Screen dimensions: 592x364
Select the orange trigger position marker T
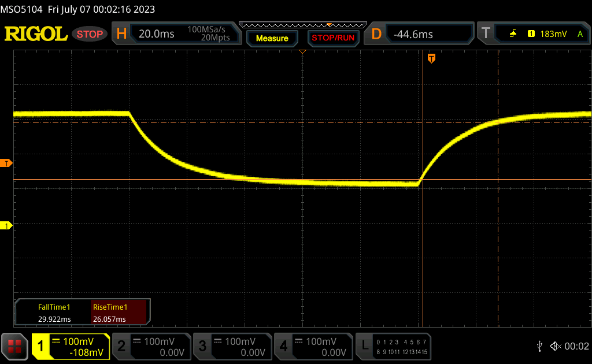tap(431, 58)
